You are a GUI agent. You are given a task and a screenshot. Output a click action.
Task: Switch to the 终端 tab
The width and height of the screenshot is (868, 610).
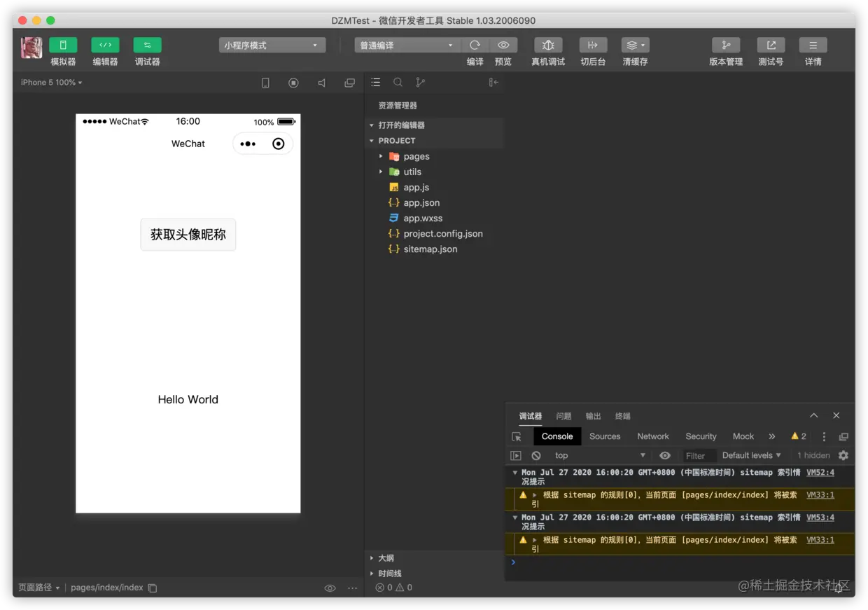623,416
